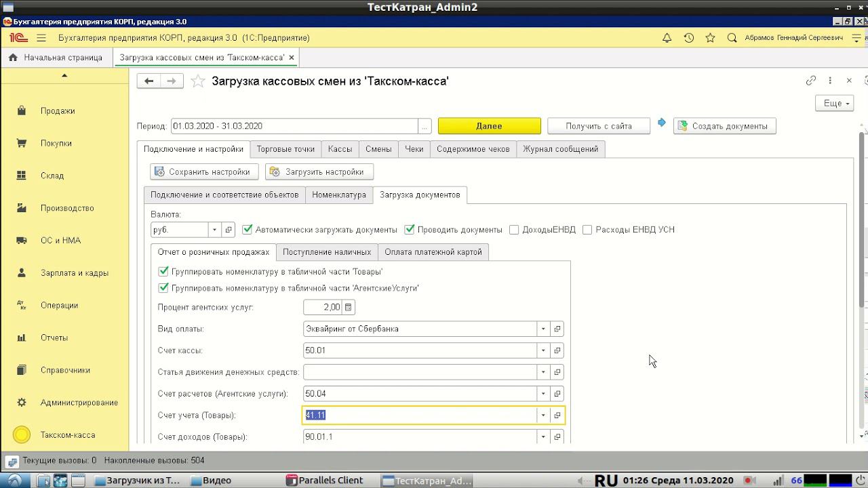Expand Счет доходов (Товары) dropdown
The width and height of the screenshot is (868, 488).
pos(543,437)
